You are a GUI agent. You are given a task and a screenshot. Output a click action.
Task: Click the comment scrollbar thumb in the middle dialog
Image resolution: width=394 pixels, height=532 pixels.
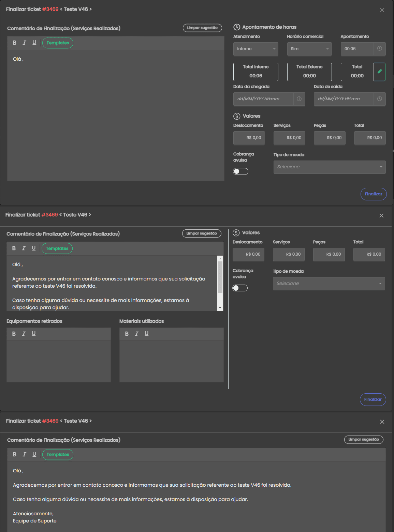[220, 277]
